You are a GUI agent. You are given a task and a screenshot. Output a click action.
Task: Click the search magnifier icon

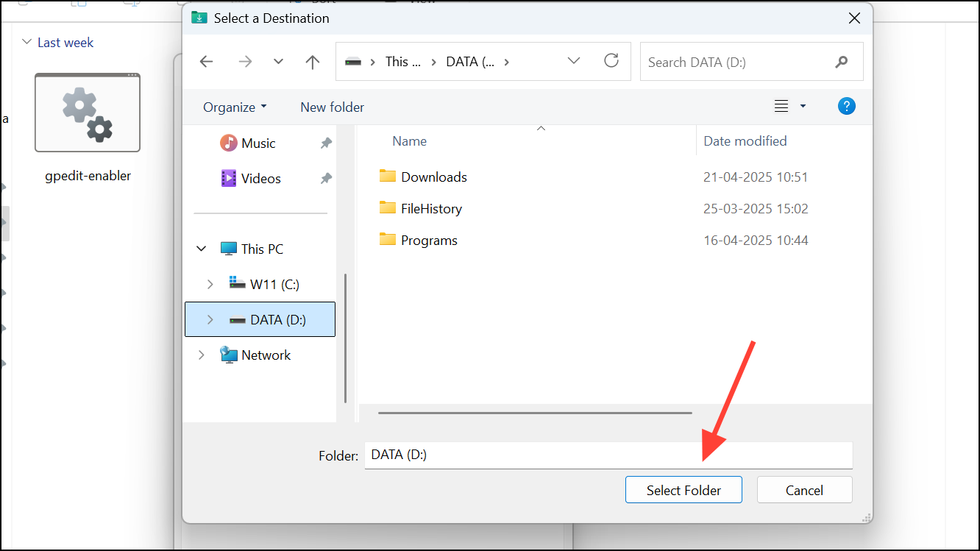pyautogui.click(x=842, y=63)
